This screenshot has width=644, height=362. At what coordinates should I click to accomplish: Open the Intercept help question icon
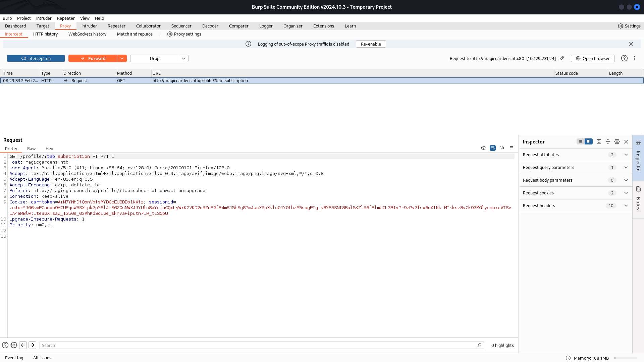coord(624,58)
